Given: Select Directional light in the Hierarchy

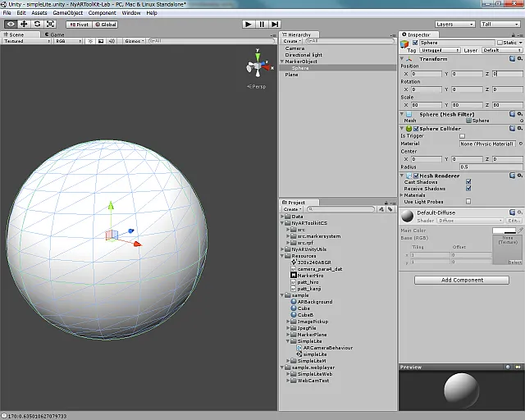Looking at the screenshot, I should coord(304,55).
